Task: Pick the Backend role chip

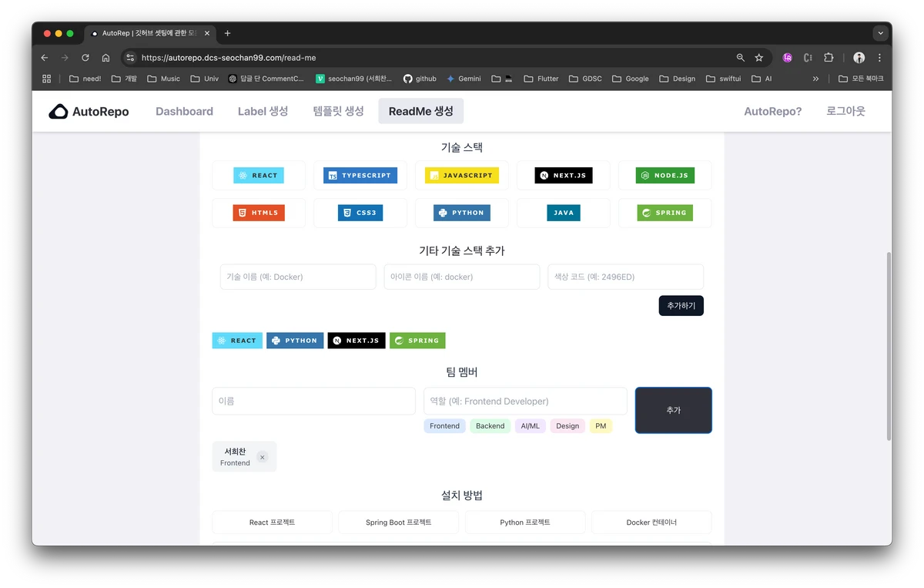Action: point(490,426)
